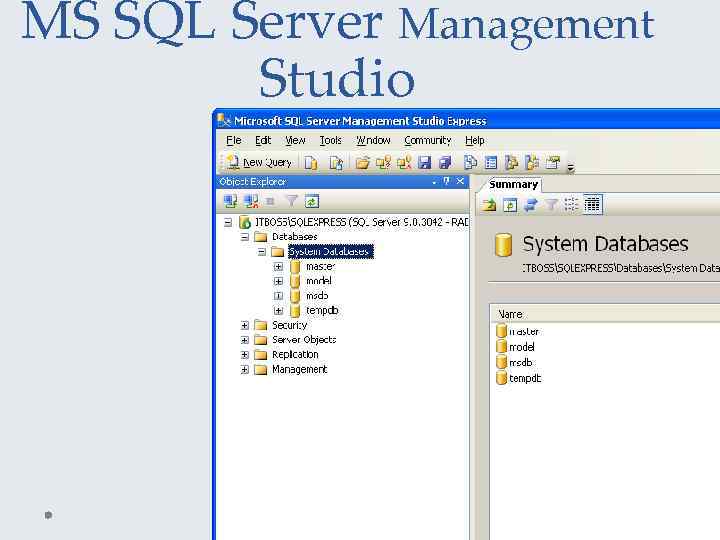This screenshot has height=540, width=720.
Task: Open the File menu
Action: coord(234,140)
